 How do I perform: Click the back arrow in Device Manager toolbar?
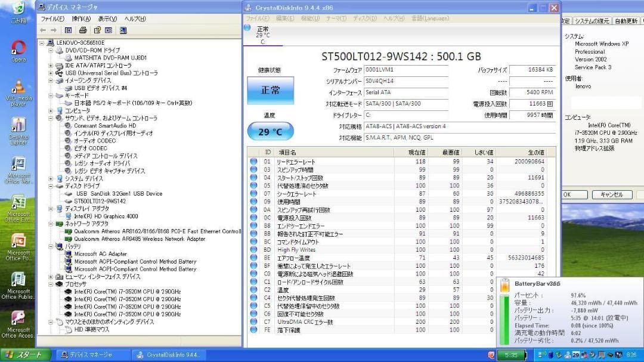tap(43, 29)
